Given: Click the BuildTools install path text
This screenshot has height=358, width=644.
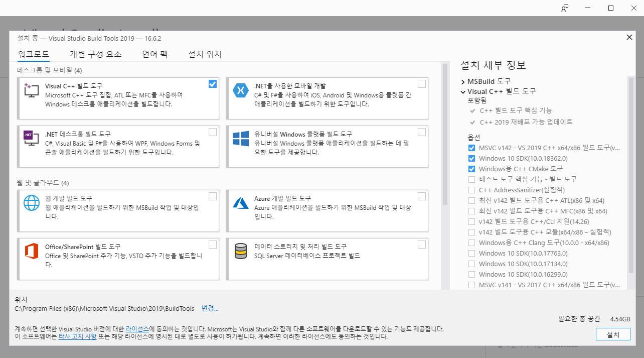Looking at the screenshot, I should [105, 308].
